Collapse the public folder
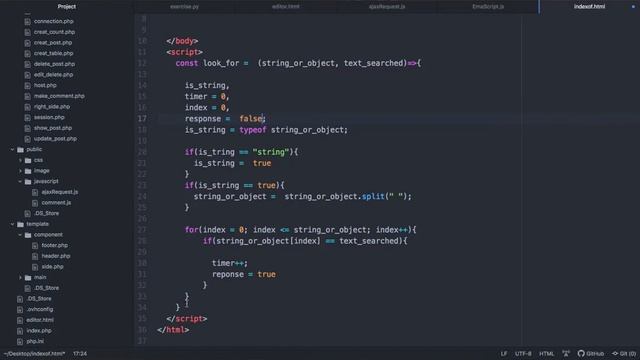The height and width of the screenshot is (360, 640). coord(12,150)
